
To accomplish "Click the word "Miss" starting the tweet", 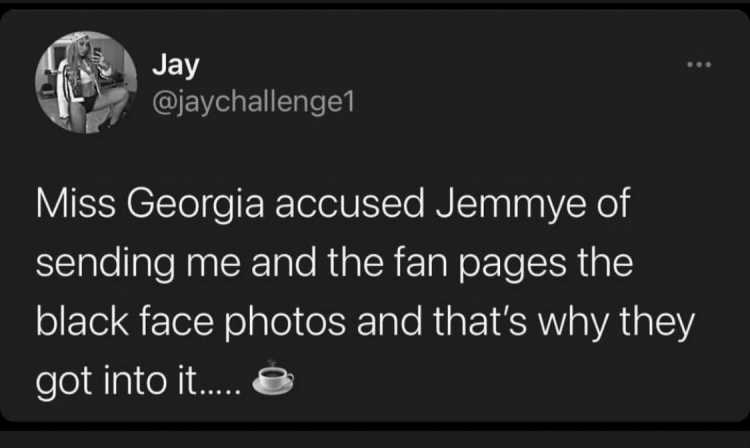I will (76, 204).
